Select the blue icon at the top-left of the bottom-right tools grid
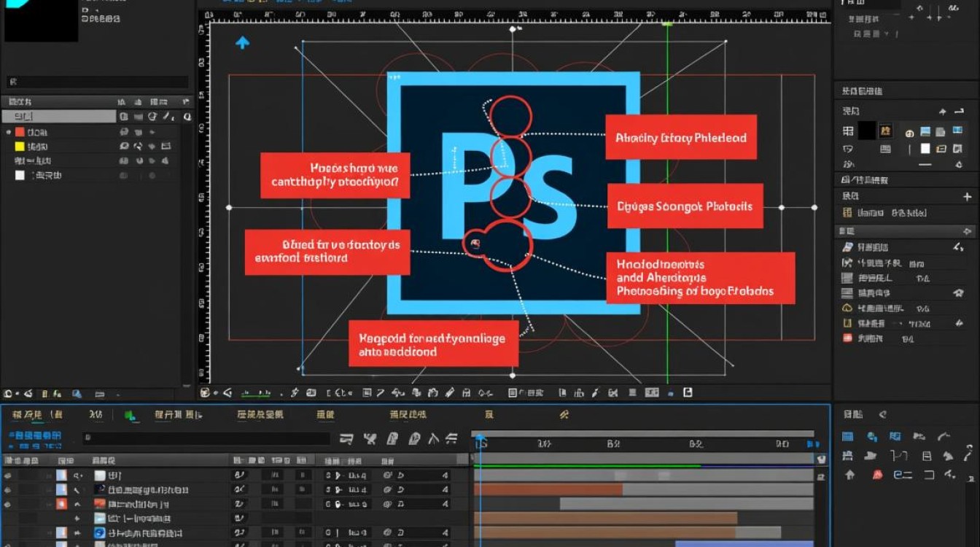 pyautogui.click(x=847, y=437)
